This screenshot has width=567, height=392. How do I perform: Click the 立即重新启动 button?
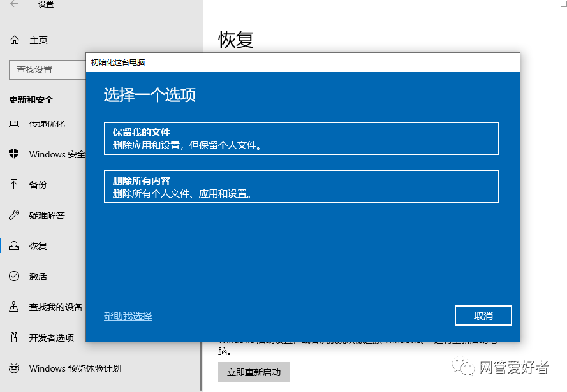click(x=253, y=372)
